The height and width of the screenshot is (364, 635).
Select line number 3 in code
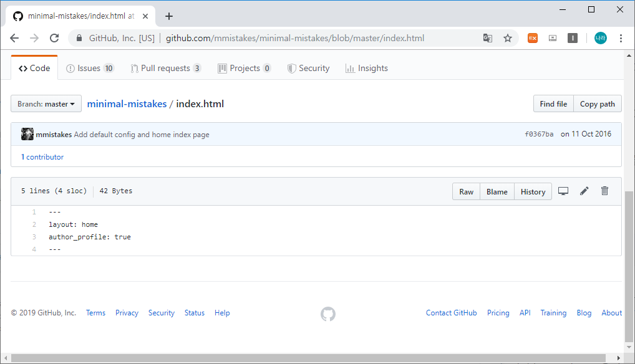(x=34, y=237)
